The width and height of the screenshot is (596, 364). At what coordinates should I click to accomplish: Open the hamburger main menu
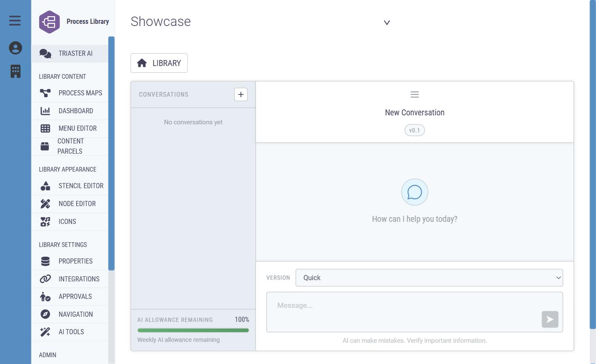[15, 20]
